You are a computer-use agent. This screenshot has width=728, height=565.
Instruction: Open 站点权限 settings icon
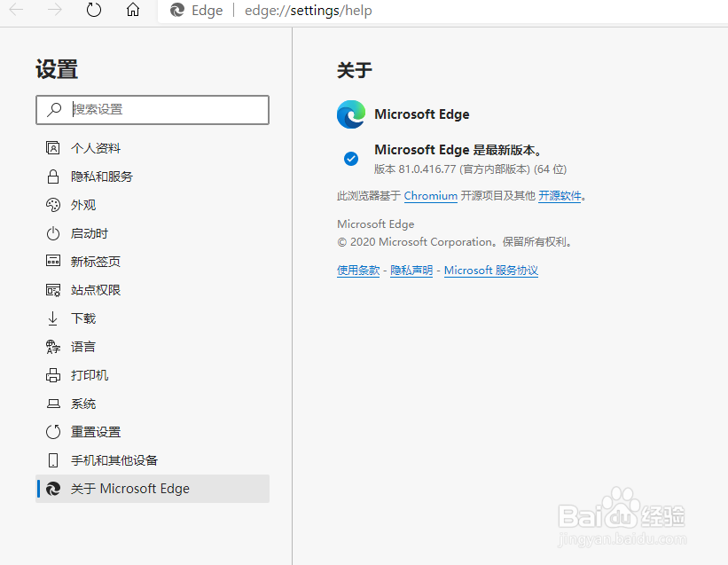[52, 289]
